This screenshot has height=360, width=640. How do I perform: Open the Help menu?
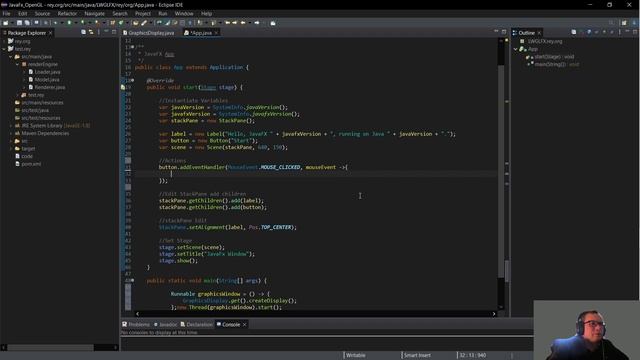[x=206, y=13]
